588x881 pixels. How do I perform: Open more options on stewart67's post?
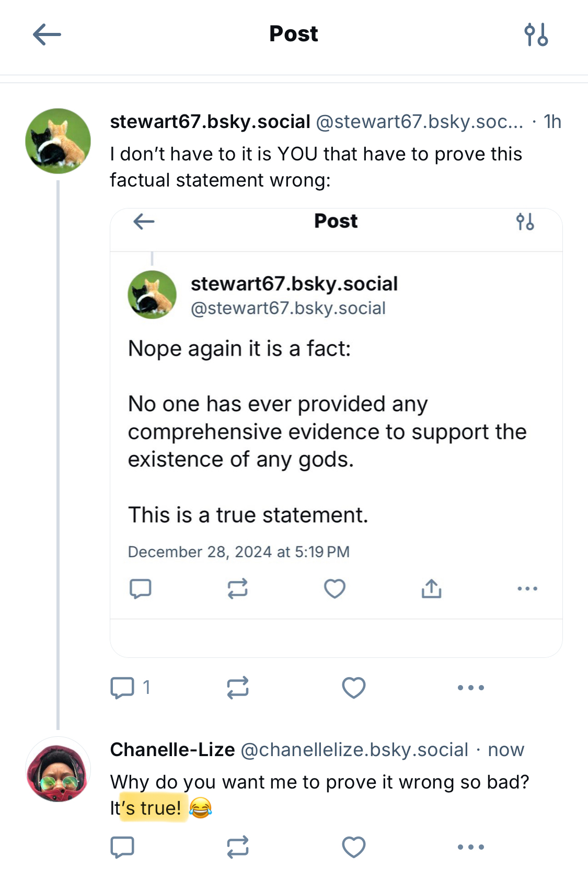pos(470,688)
